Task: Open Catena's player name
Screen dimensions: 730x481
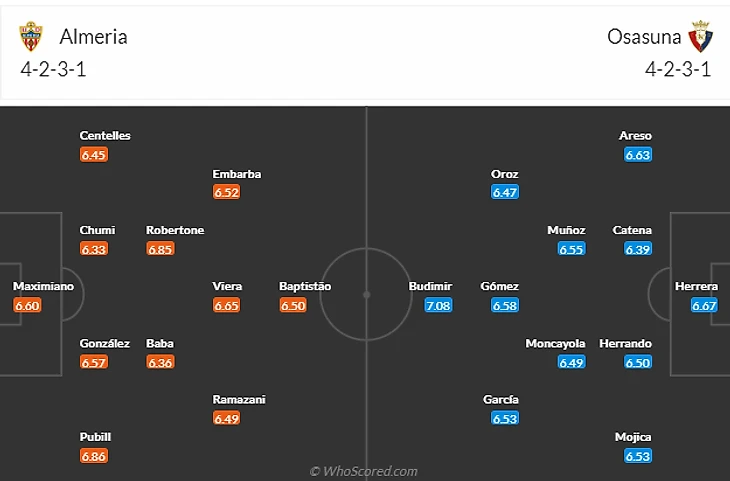Action: click(632, 230)
